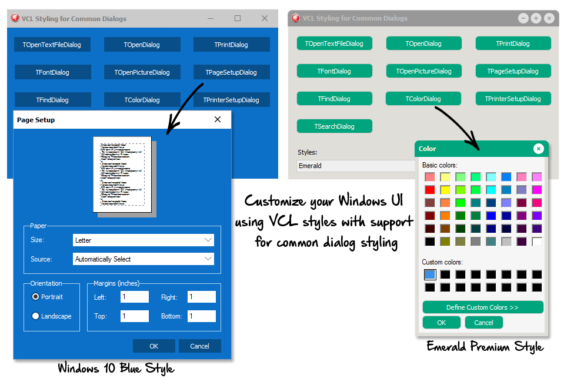This screenshot has width=564, height=392.
Task: Click TPrinterSetupDialog in blue window
Action: pos(231,100)
